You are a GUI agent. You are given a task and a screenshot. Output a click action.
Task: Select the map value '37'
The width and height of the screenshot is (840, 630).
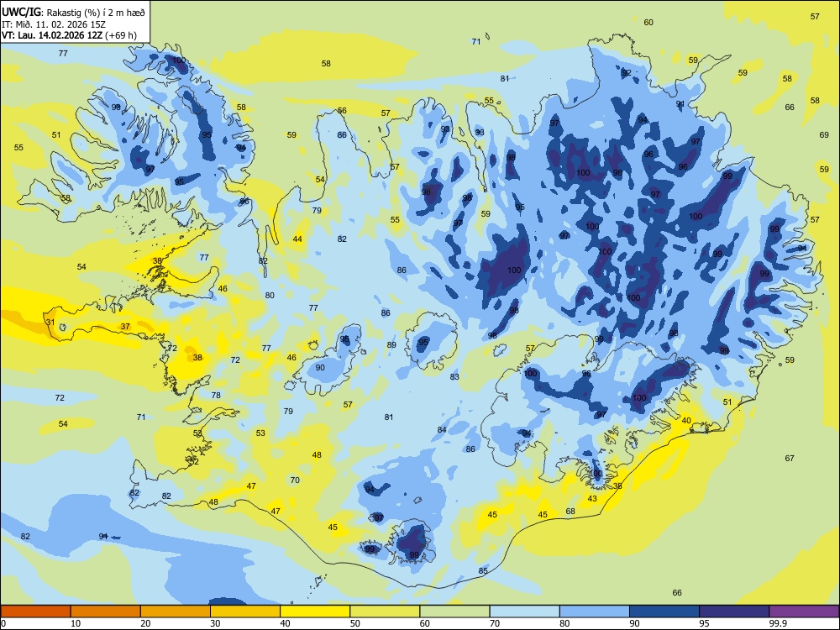coord(125,326)
